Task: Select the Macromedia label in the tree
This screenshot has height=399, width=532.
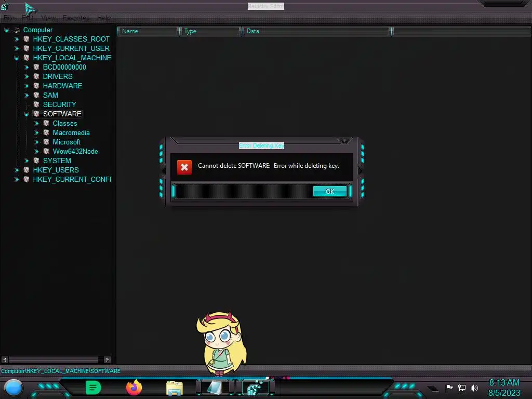Action: pyautogui.click(x=71, y=132)
